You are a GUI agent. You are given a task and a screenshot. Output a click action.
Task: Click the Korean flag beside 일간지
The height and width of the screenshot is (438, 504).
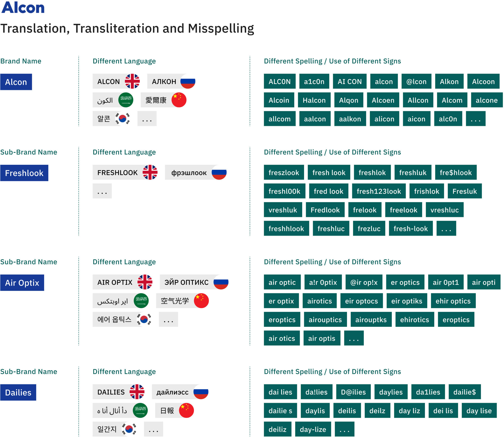tap(129, 429)
